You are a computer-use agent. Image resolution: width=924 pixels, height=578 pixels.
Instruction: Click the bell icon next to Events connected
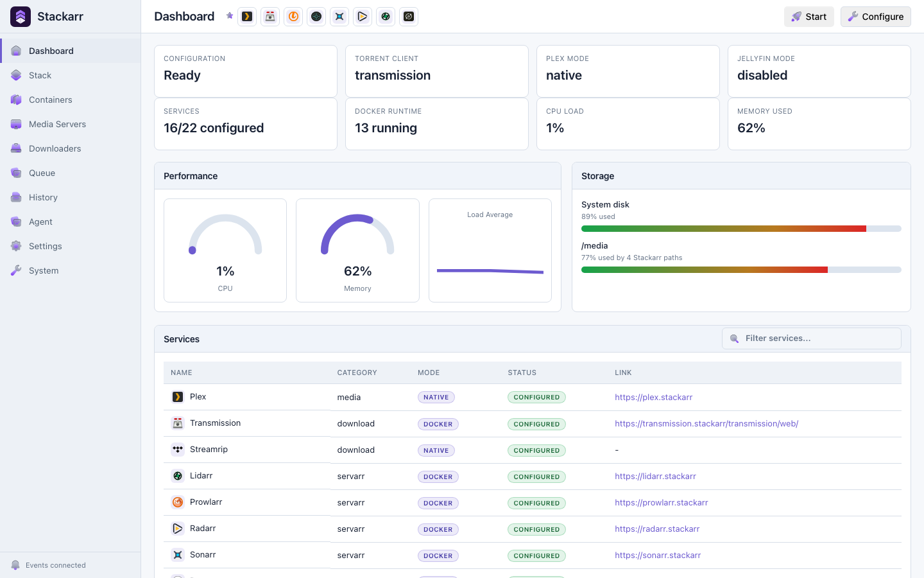coord(15,565)
